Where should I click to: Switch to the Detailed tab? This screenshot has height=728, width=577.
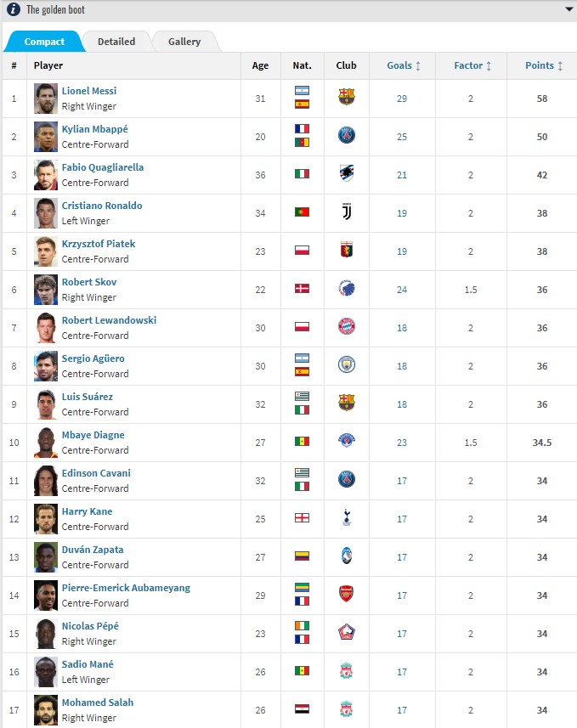tap(116, 42)
